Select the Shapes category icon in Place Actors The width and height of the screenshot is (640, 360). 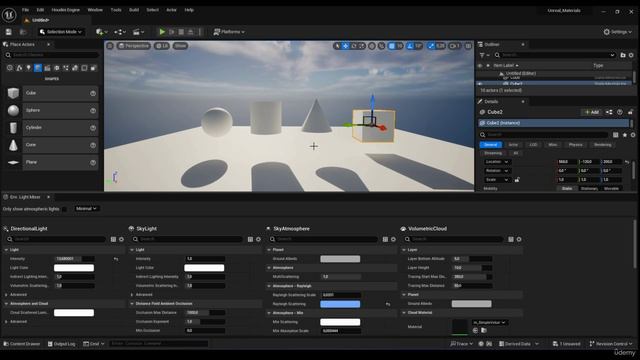(x=38, y=68)
